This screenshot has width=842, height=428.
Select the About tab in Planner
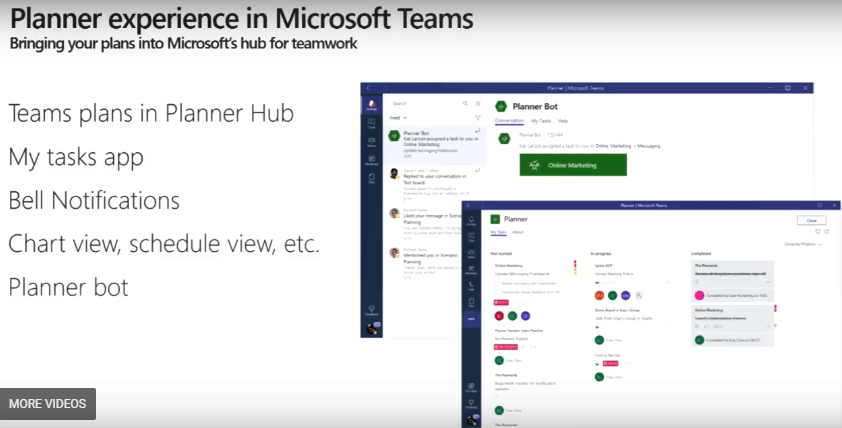tap(518, 232)
